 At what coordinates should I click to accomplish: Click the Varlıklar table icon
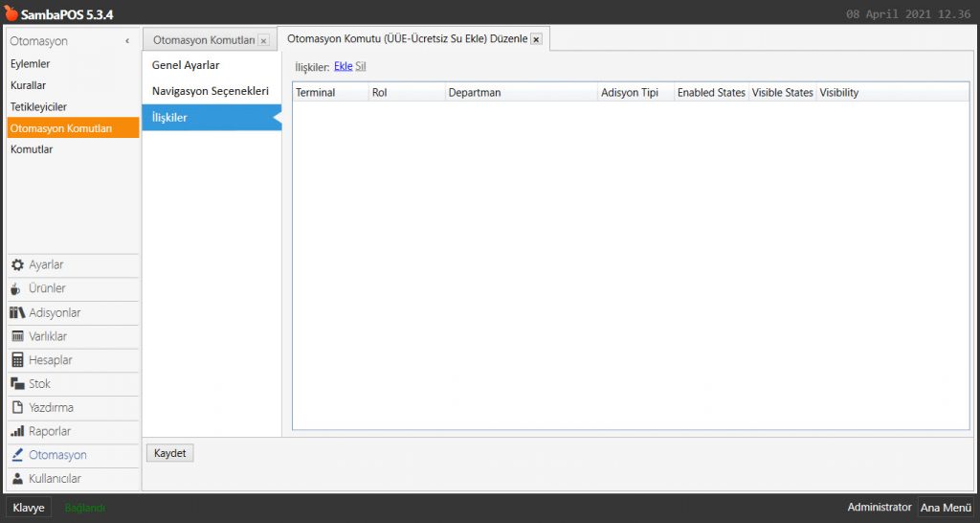(x=17, y=336)
